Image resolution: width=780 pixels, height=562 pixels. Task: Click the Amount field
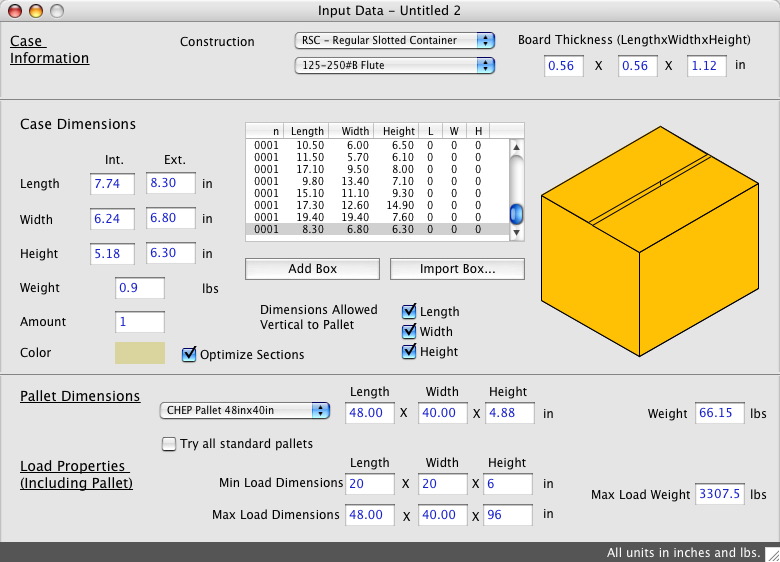(140, 322)
